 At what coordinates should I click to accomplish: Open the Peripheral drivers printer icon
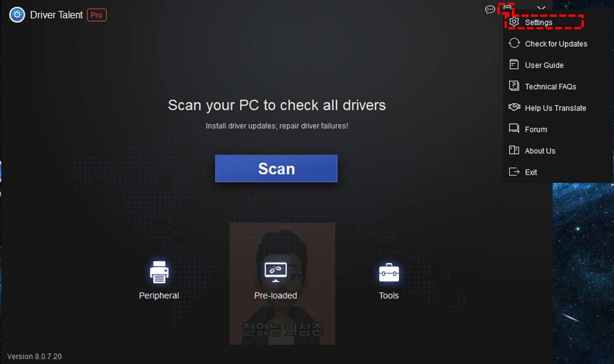click(x=159, y=272)
